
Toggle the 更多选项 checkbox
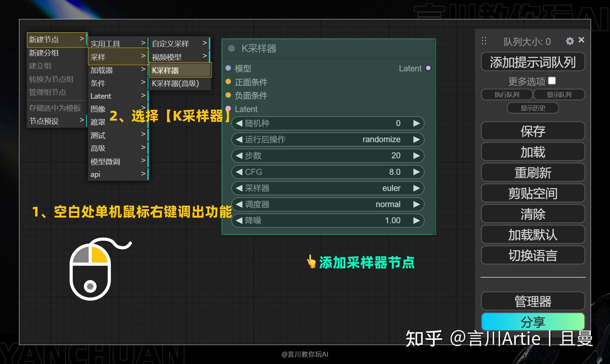(552, 80)
